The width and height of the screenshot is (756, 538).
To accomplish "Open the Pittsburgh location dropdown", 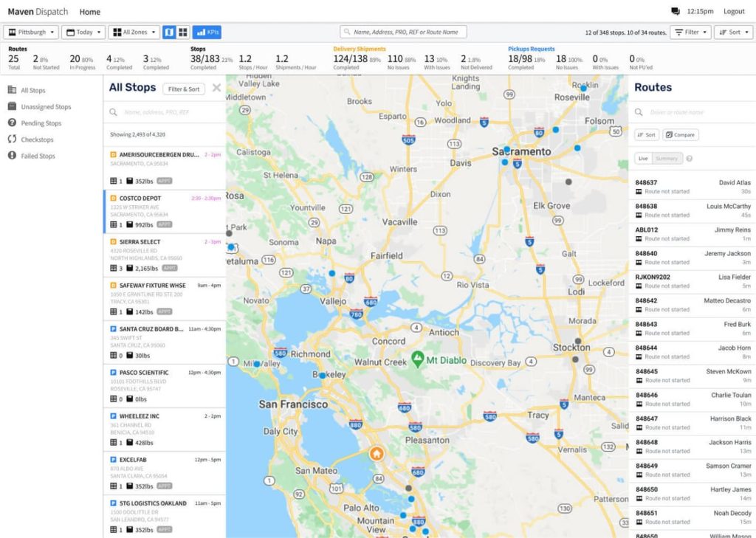I will [31, 32].
